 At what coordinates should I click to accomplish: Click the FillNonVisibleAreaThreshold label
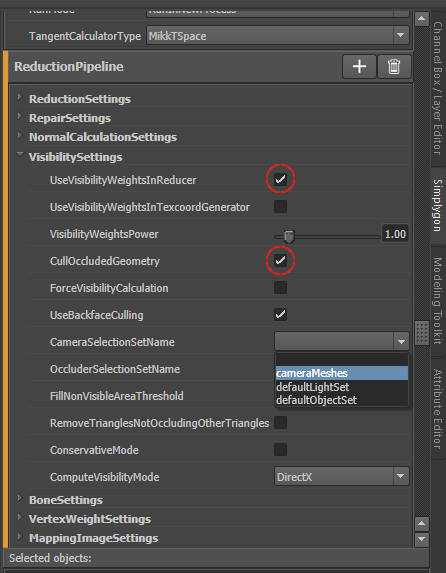pos(117,396)
